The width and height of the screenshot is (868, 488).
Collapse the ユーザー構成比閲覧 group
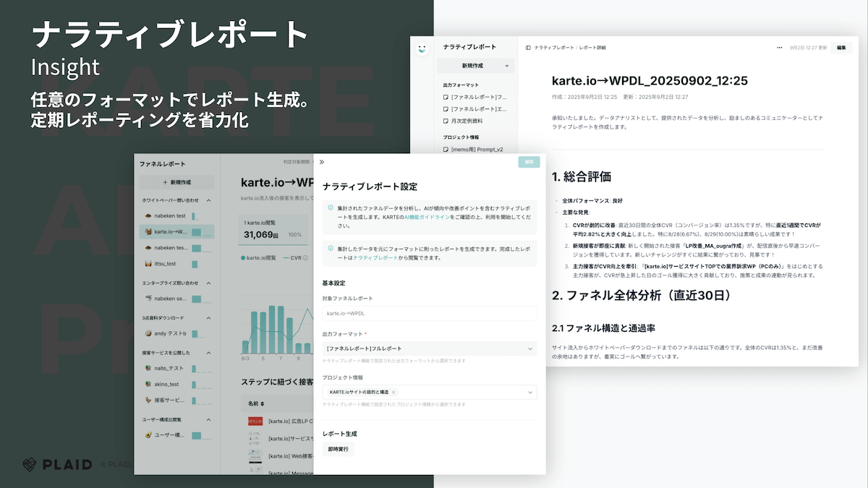click(x=209, y=419)
